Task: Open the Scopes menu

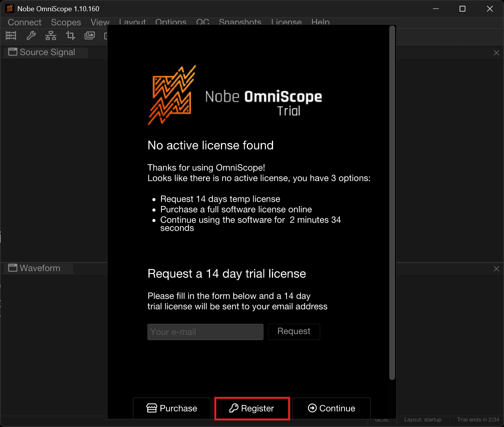Action: click(x=66, y=22)
